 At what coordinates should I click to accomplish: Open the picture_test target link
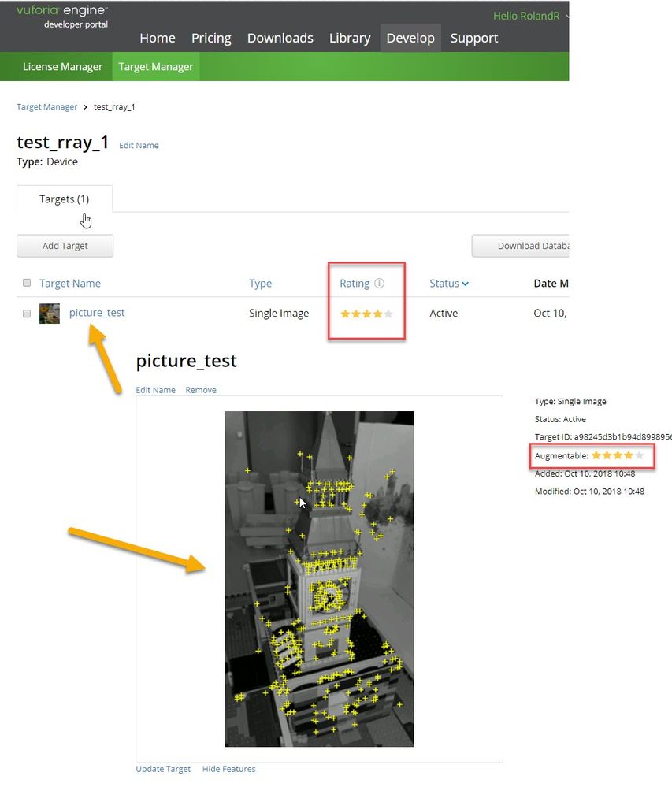[97, 313]
